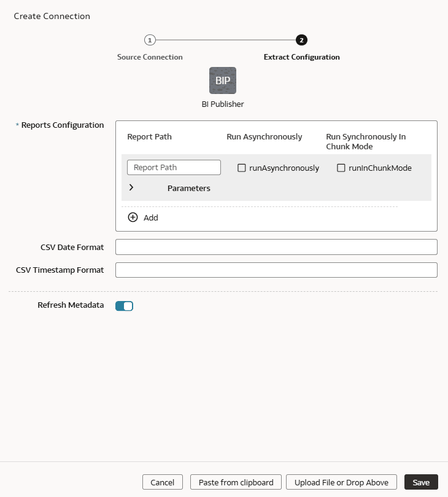Disable the Refresh Metadata toggle
The image size is (448, 497).
tap(124, 305)
